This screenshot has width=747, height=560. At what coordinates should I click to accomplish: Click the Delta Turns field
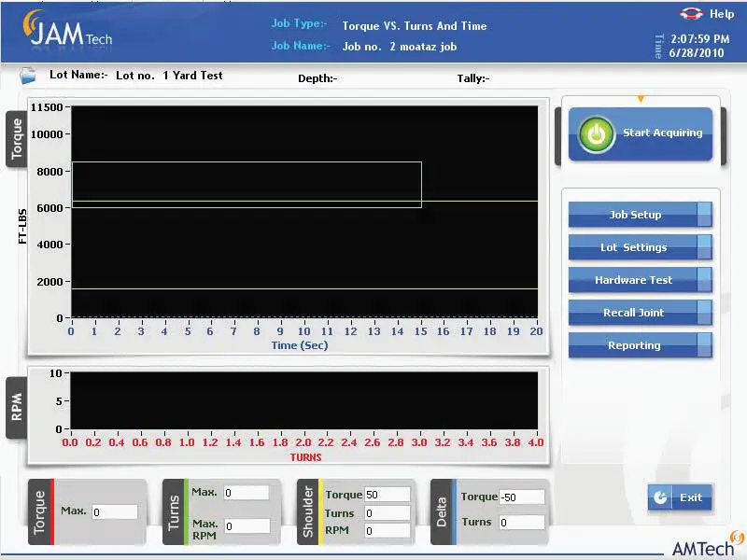(x=522, y=523)
